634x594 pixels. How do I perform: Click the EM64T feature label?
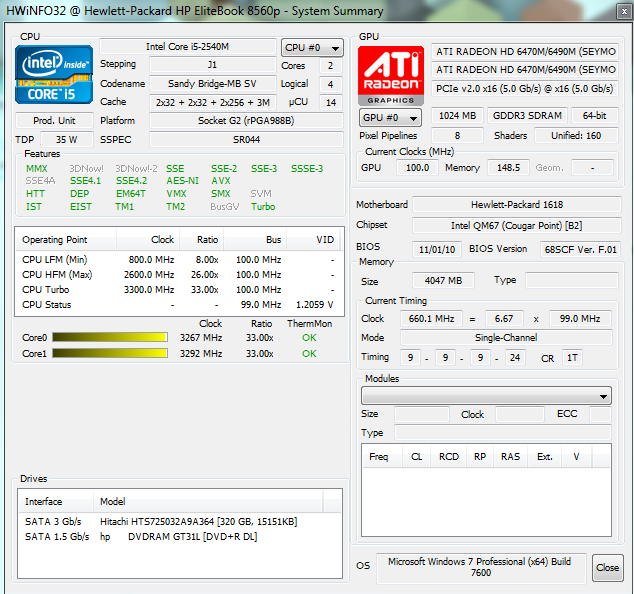coord(131,194)
